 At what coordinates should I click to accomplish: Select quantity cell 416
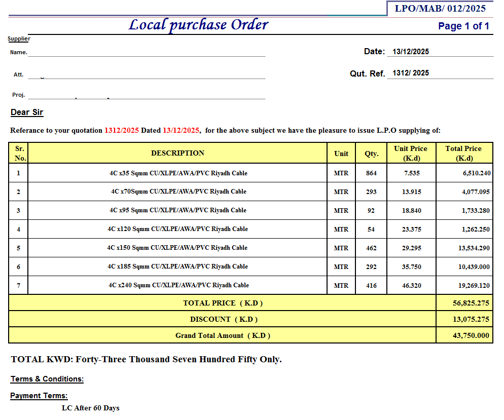point(371,285)
